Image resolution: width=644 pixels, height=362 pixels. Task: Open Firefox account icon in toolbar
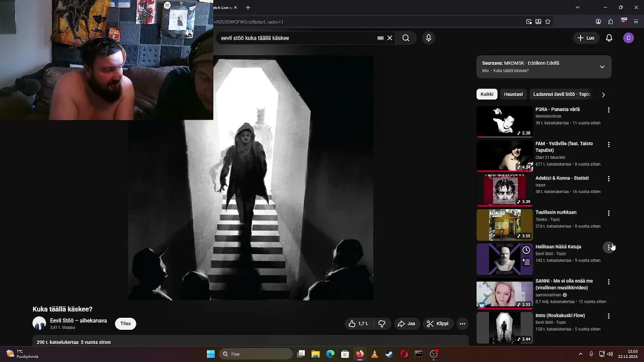click(598, 22)
